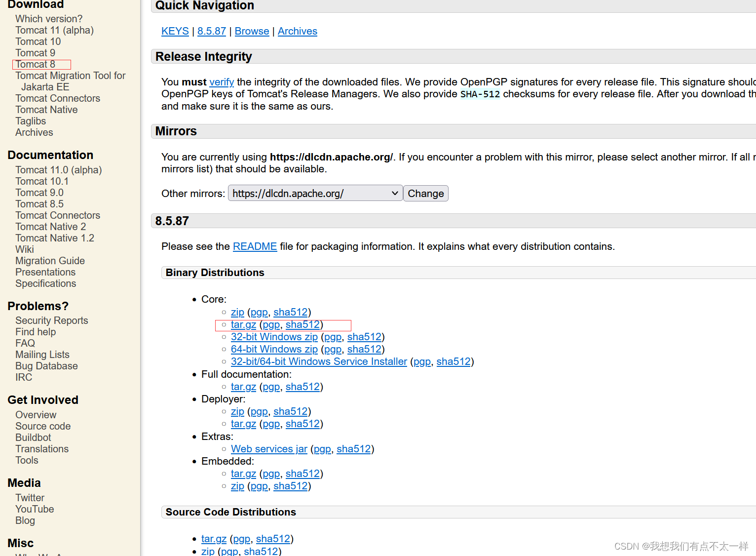Screen dimensions: 756x556
Task: Open sha512 for Core tar.gz
Action: click(302, 324)
